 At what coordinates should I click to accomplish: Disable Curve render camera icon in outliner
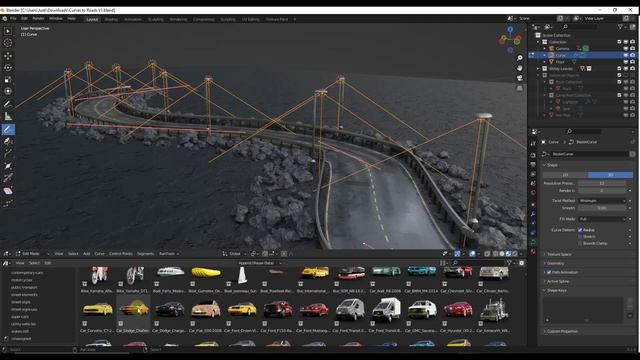(x=632, y=55)
